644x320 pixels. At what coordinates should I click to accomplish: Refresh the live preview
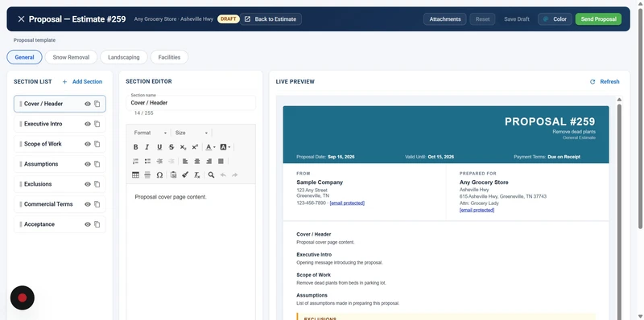pyautogui.click(x=605, y=82)
